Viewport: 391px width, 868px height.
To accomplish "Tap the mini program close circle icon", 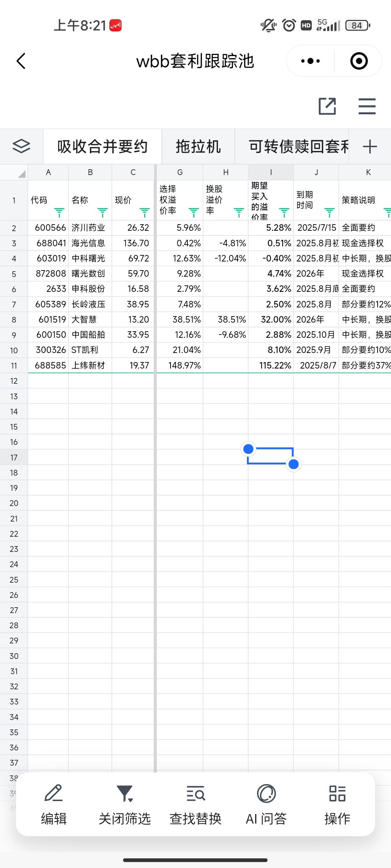I will pyautogui.click(x=359, y=61).
